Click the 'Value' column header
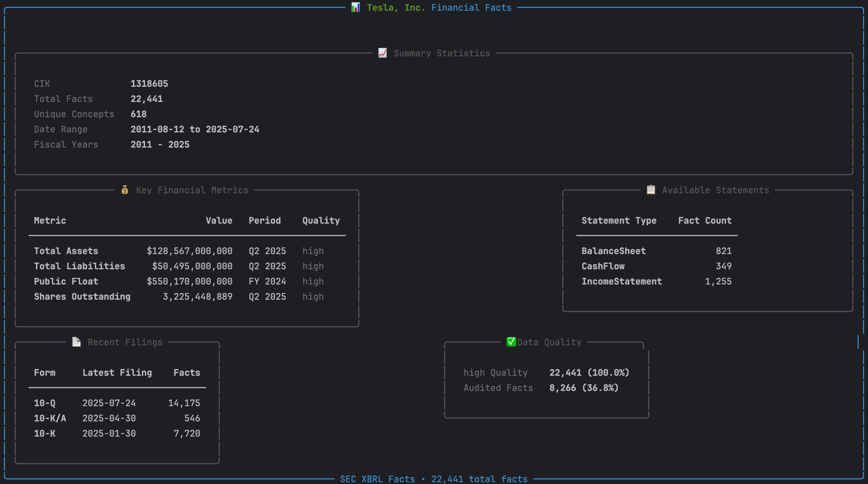868x484 pixels. click(219, 221)
